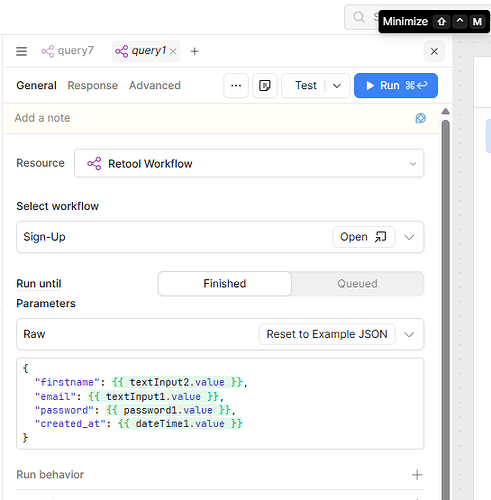This screenshot has width=491, height=500.
Task: Open the Sign-Up workflow via Open button
Action: pyautogui.click(x=364, y=237)
